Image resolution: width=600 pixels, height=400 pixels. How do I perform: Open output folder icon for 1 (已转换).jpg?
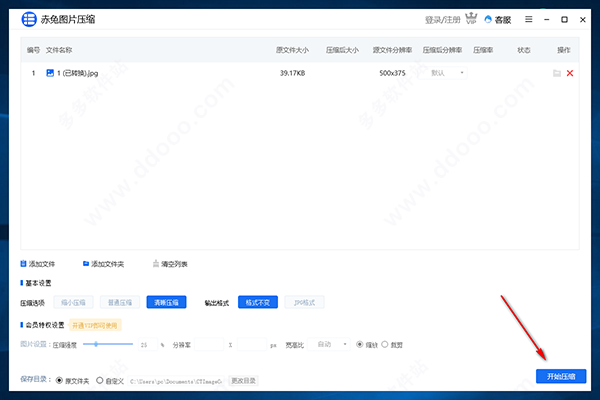pos(557,73)
